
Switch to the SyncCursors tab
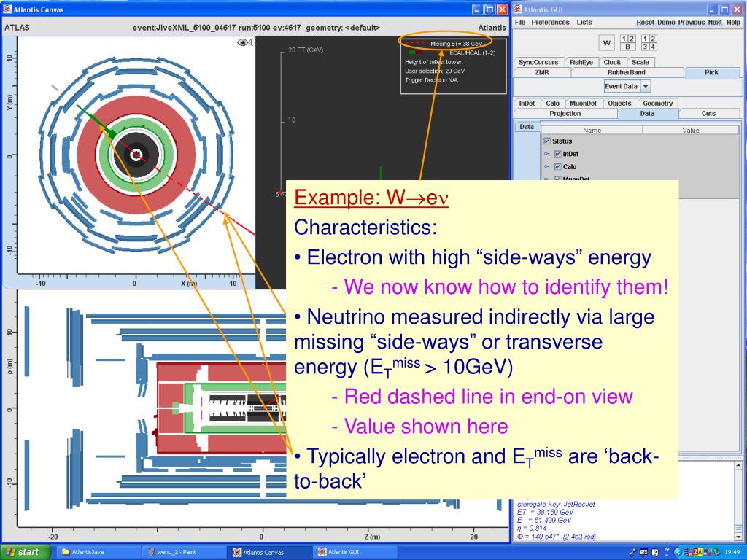tap(538, 63)
